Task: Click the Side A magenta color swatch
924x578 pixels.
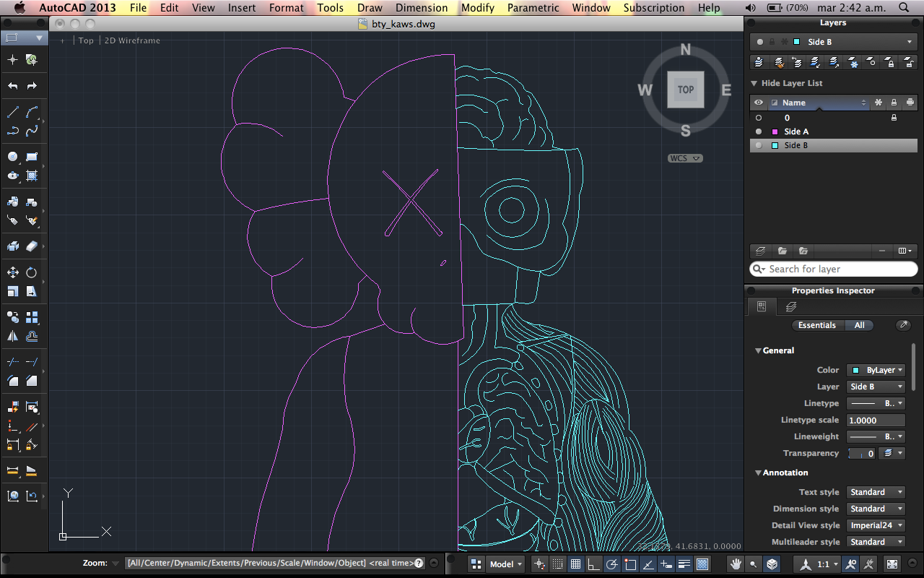Action: pos(775,131)
